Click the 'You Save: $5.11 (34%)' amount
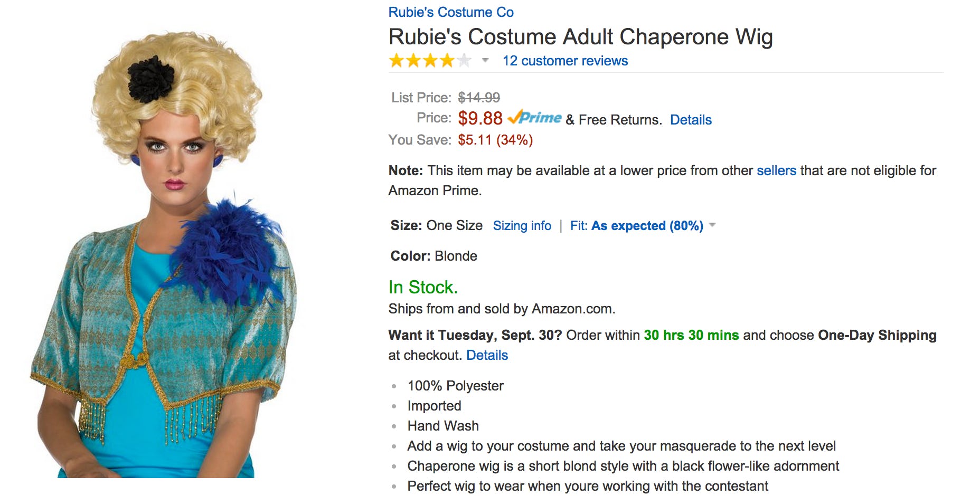This screenshot has width=980, height=496. point(495,140)
